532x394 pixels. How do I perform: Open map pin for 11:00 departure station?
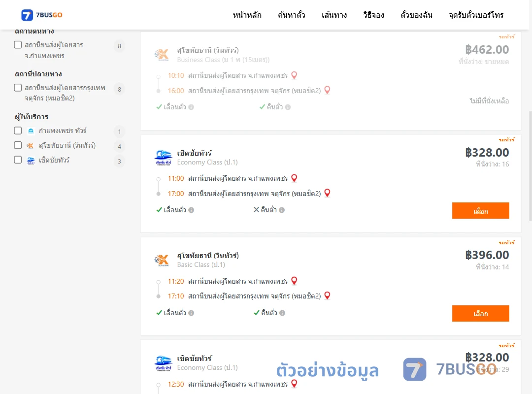tap(294, 178)
